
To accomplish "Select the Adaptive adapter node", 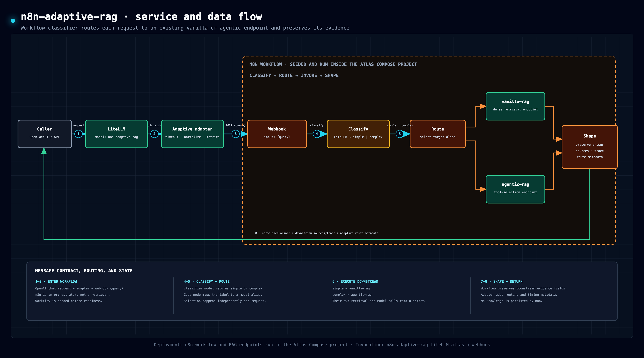I will coord(192,134).
